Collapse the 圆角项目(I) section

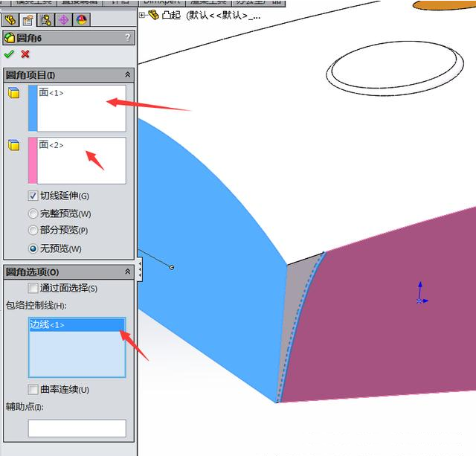tap(128, 74)
